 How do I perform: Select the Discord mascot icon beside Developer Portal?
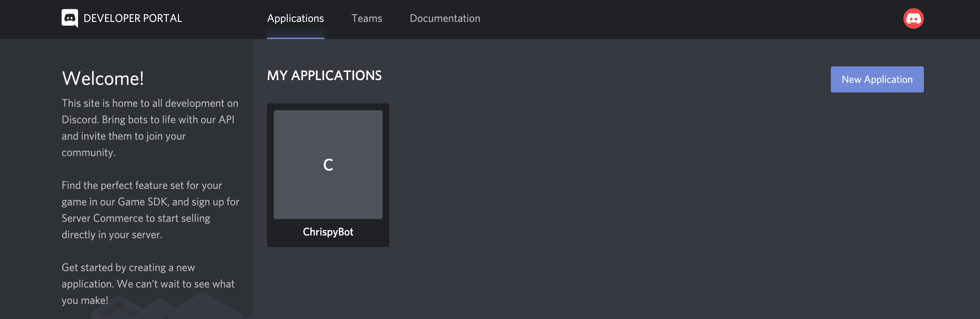tap(70, 18)
